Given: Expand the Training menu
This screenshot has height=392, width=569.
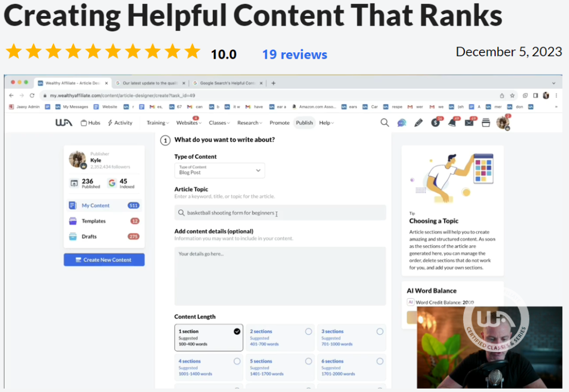Looking at the screenshot, I should pyautogui.click(x=158, y=123).
